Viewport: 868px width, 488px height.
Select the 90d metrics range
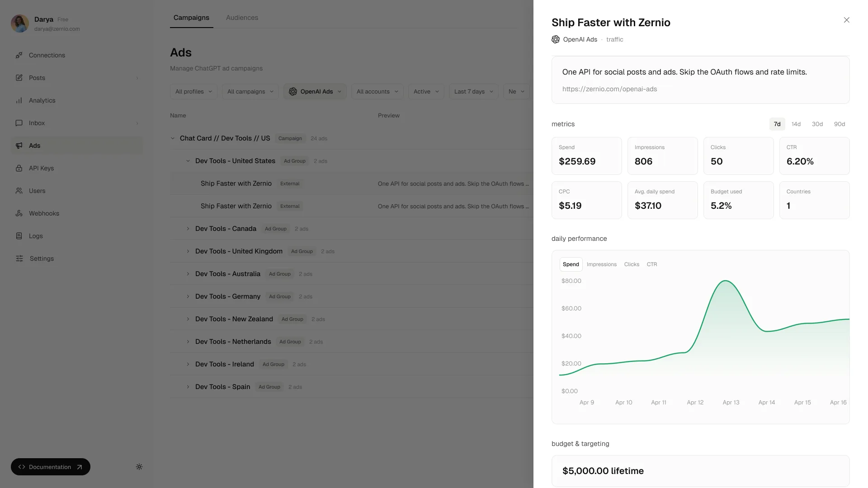[x=840, y=124]
